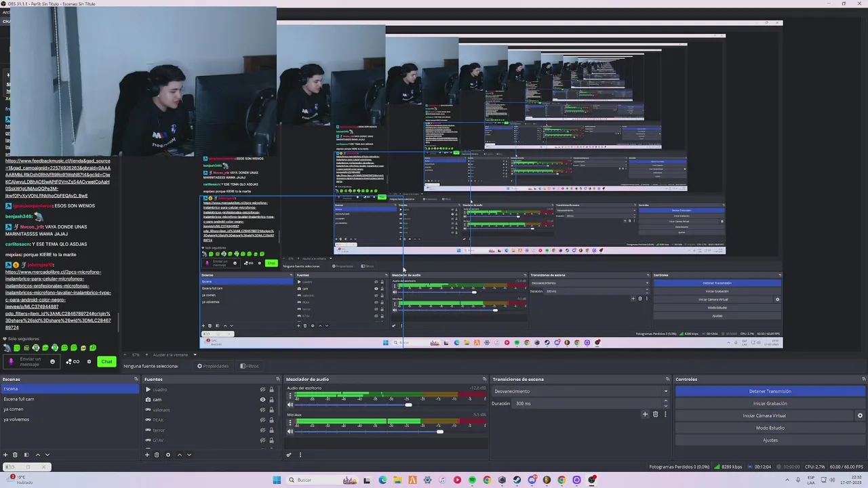Viewport: 868px width, 488px height.
Task: Toggle visibility of terror source
Action: (x=262, y=430)
